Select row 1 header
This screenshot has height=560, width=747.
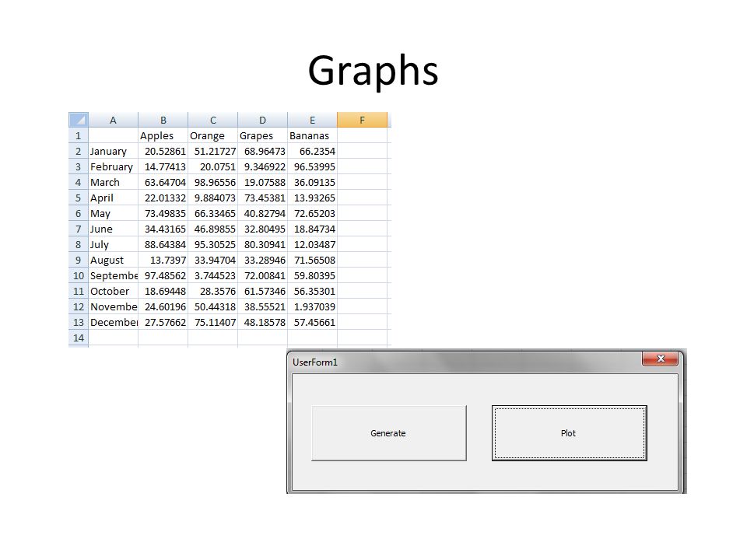tap(79, 135)
